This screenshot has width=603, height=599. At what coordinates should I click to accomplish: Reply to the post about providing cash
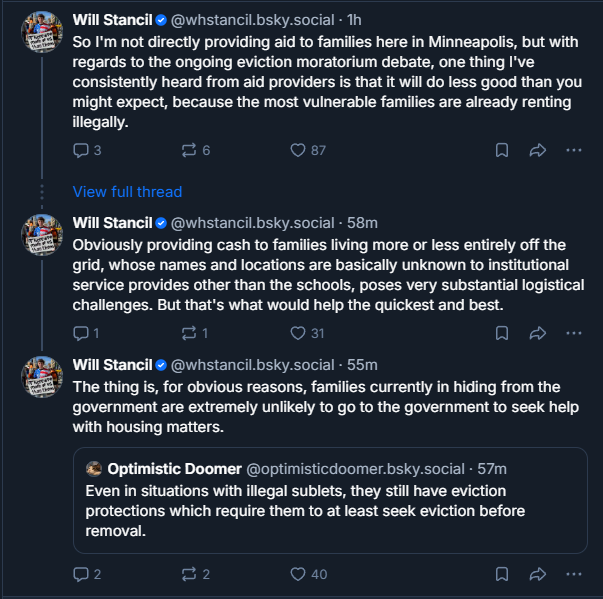pos(86,333)
